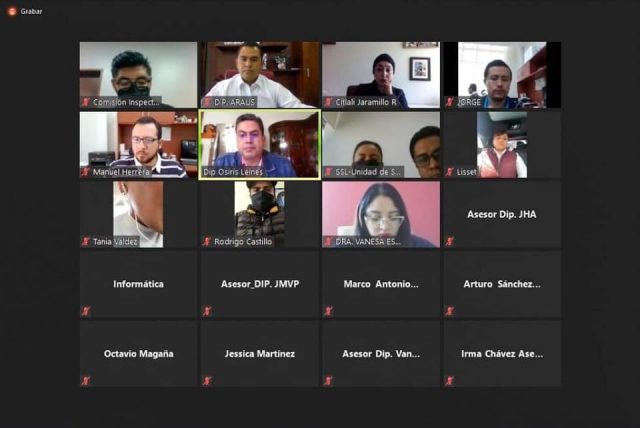Select Lisset's video tile
Image resolution: width=640 pixels, height=428 pixels.
pos(502,144)
